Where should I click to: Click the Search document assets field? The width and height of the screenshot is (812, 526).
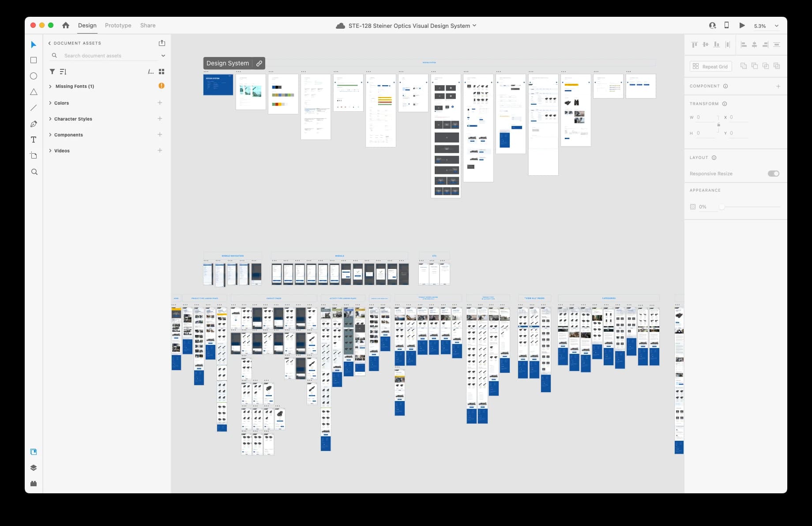tap(108, 56)
